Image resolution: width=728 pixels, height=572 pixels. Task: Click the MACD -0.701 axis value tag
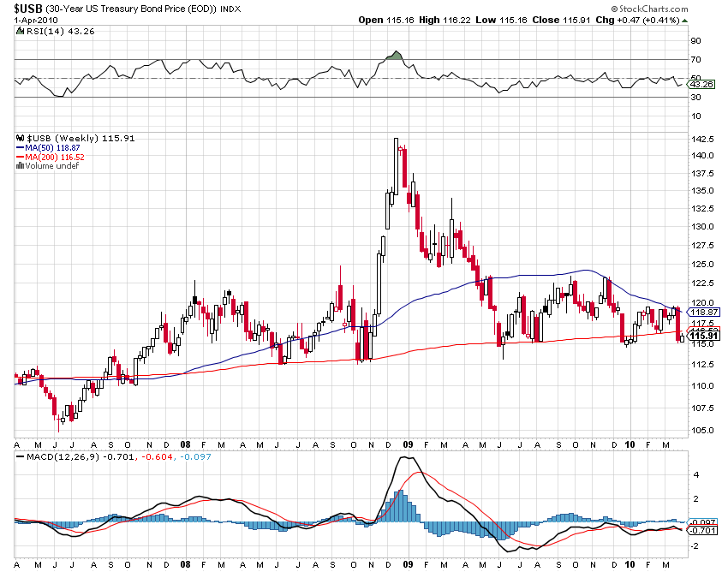pyautogui.click(x=701, y=530)
